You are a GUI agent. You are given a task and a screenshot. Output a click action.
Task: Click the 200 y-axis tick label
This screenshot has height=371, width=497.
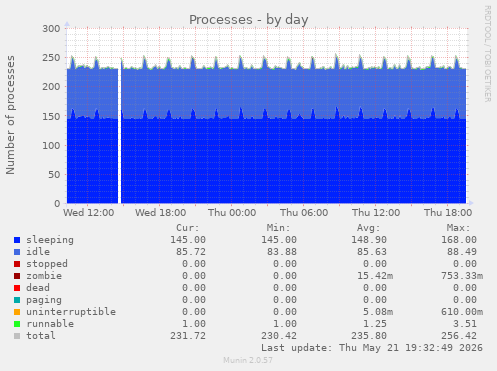pyautogui.click(x=51, y=87)
